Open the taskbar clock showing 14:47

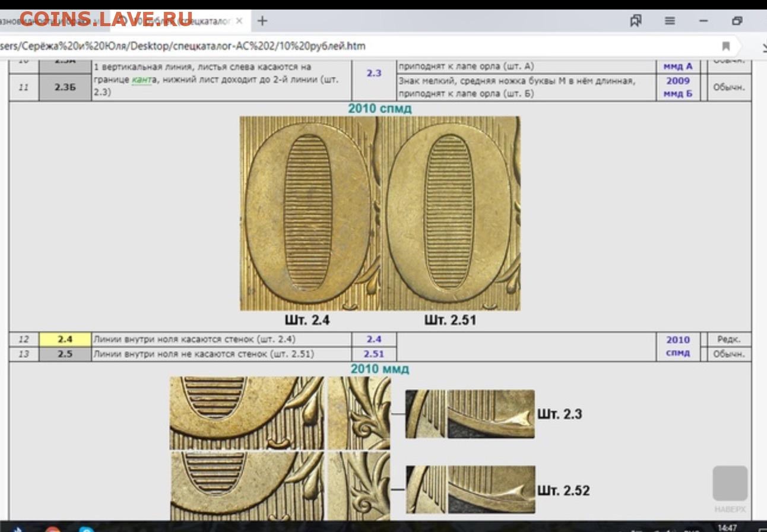pyautogui.click(x=728, y=527)
